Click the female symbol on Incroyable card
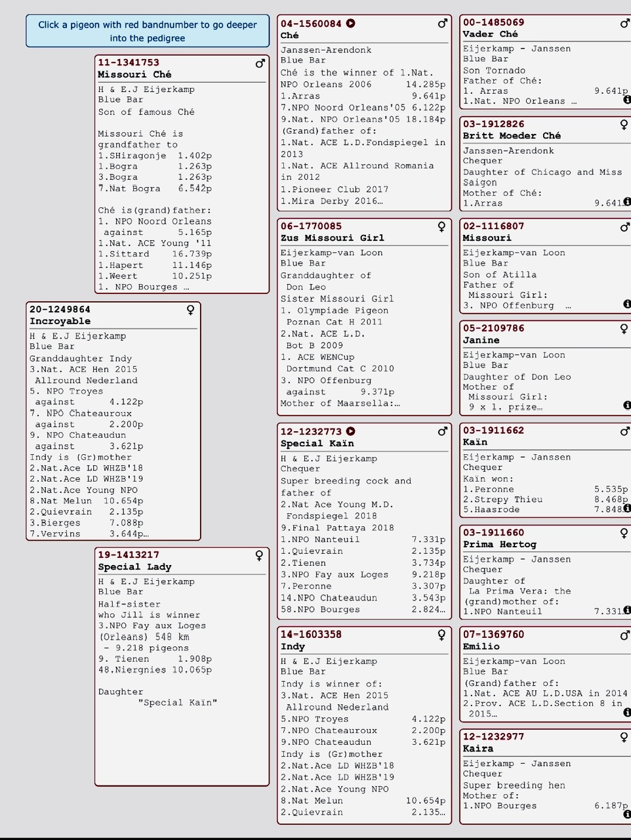The image size is (631, 840). click(x=191, y=310)
